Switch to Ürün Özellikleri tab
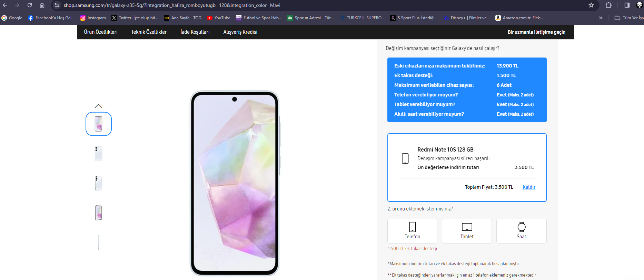 tap(101, 32)
